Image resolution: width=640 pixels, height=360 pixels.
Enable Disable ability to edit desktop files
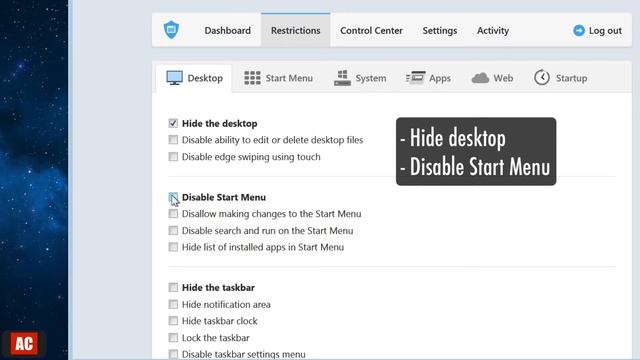(173, 140)
